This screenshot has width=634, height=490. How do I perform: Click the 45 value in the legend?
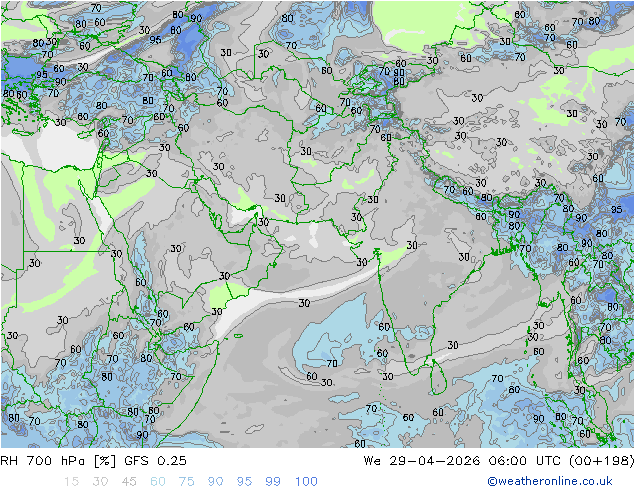click(129, 481)
